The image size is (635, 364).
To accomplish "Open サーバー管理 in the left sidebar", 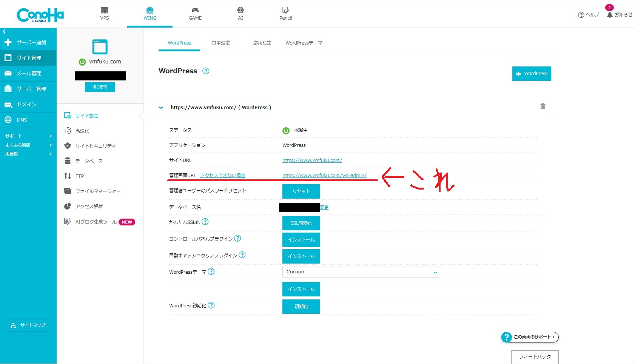I will [x=28, y=89].
